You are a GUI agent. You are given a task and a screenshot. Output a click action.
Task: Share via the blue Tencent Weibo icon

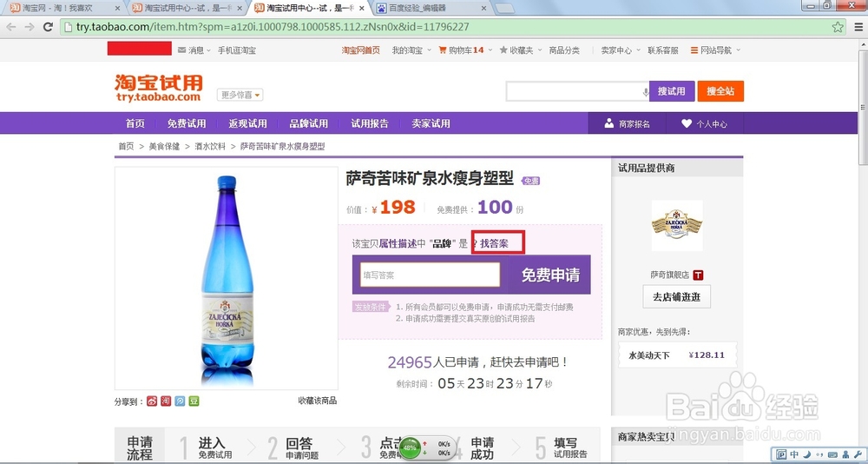pyautogui.click(x=180, y=401)
